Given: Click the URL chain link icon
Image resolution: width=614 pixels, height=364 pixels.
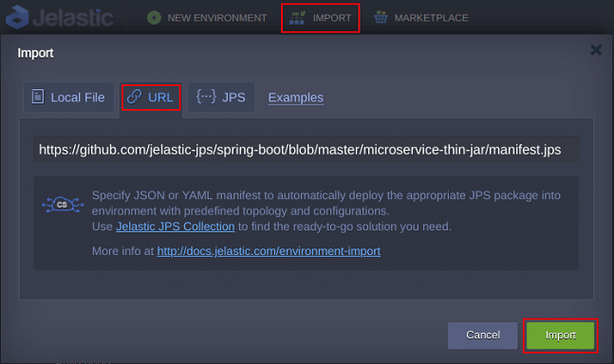Looking at the screenshot, I should point(135,96).
